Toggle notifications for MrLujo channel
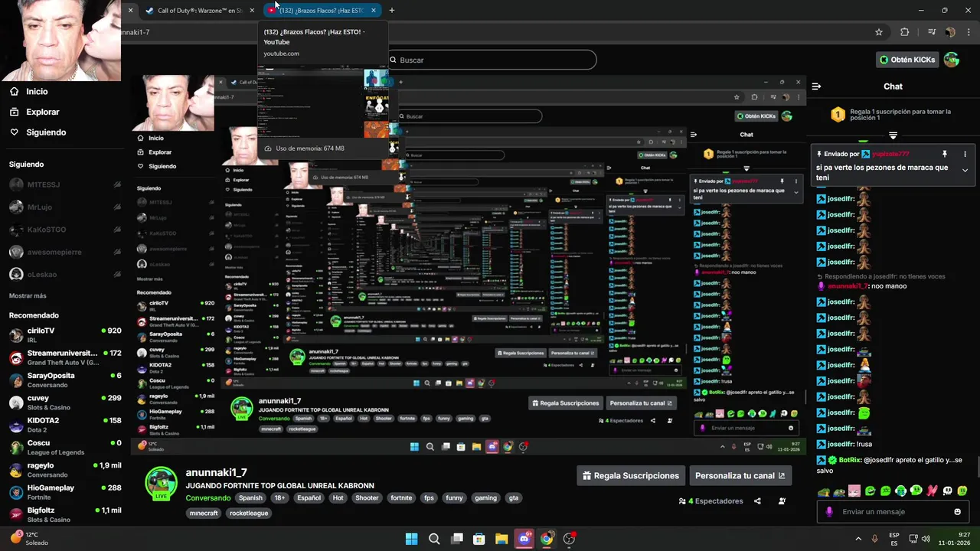 117,207
